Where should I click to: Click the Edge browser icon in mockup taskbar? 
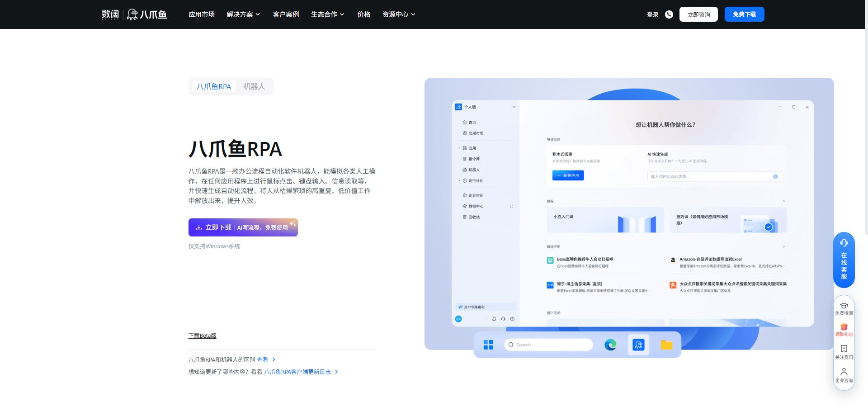(x=610, y=345)
